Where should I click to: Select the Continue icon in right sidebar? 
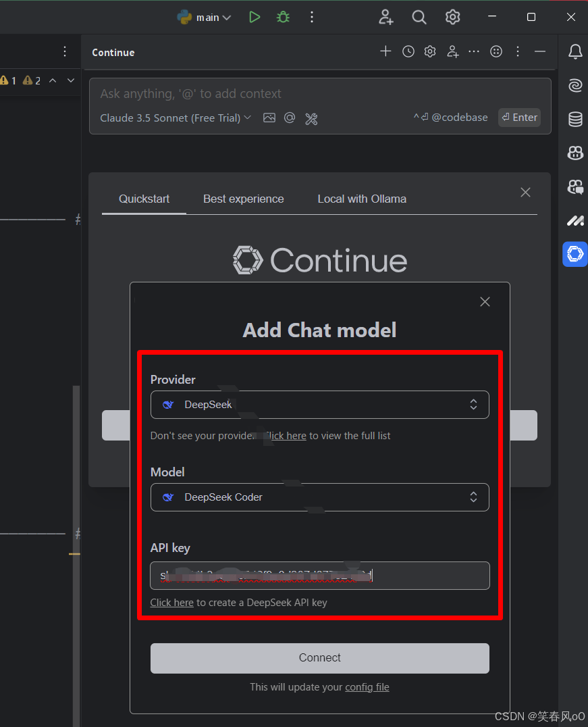[575, 254]
